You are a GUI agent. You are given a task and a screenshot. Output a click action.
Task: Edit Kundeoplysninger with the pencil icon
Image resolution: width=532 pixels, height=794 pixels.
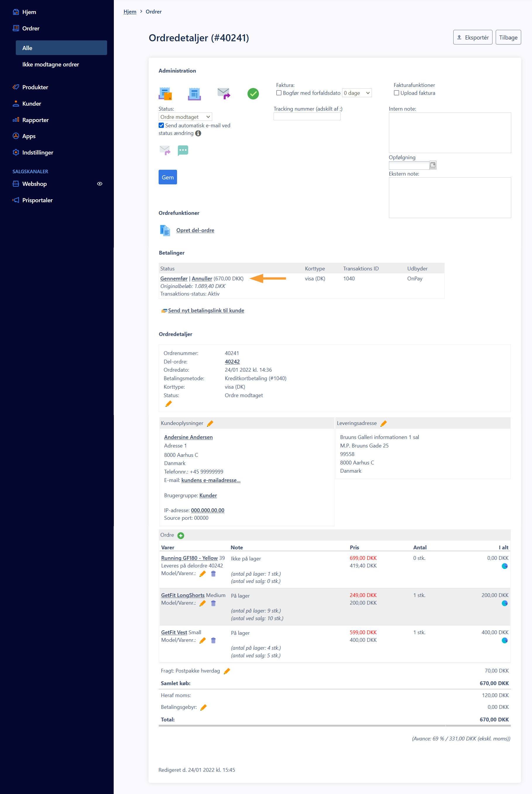pyautogui.click(x=210, y=423)
